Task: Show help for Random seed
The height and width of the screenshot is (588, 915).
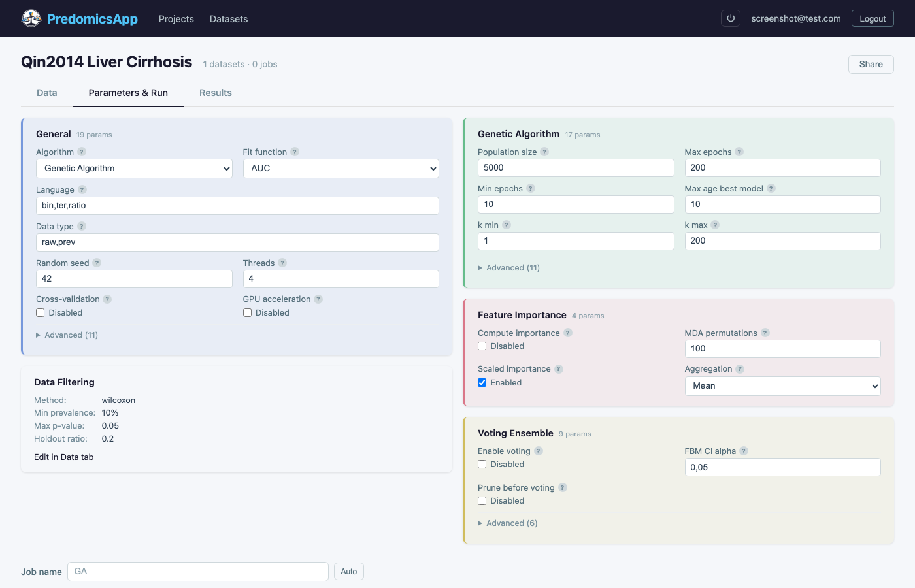Action: click(x=97, y=263)
